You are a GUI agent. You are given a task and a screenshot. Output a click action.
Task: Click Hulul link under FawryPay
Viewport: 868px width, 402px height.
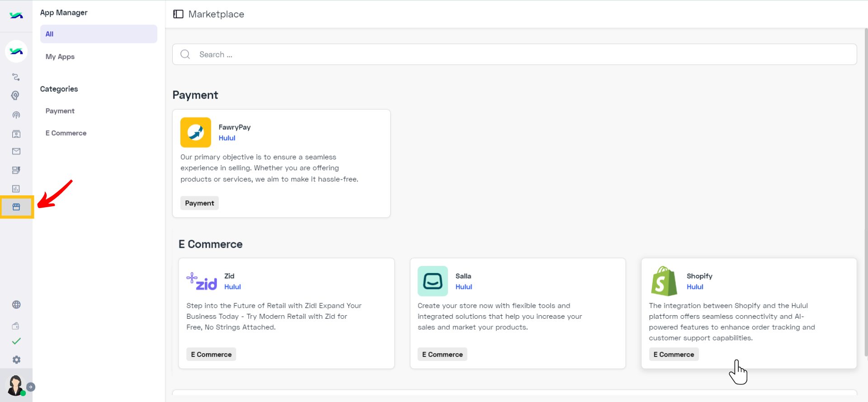(227, 138)
